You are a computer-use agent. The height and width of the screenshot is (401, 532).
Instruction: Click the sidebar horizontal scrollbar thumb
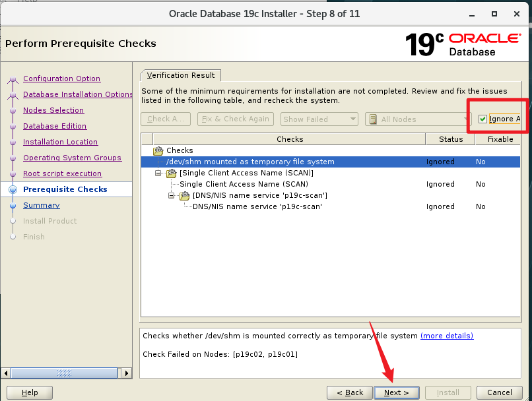[x=64, y=373]
